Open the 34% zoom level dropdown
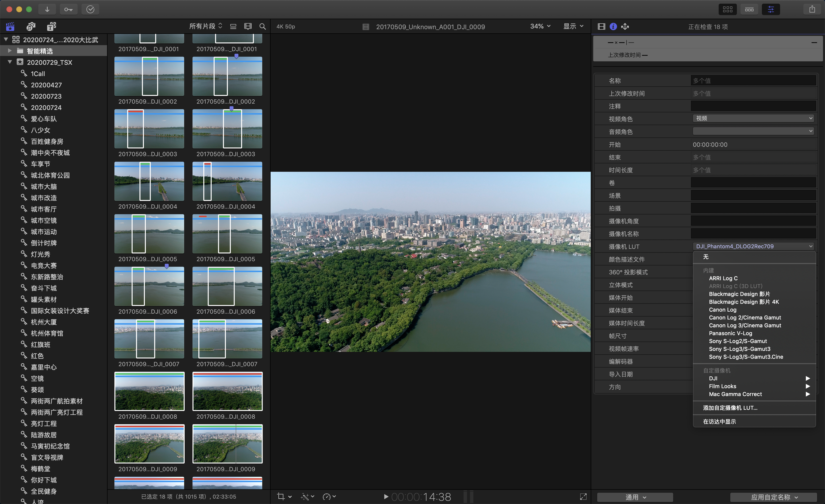 click(x=540, y=27)
